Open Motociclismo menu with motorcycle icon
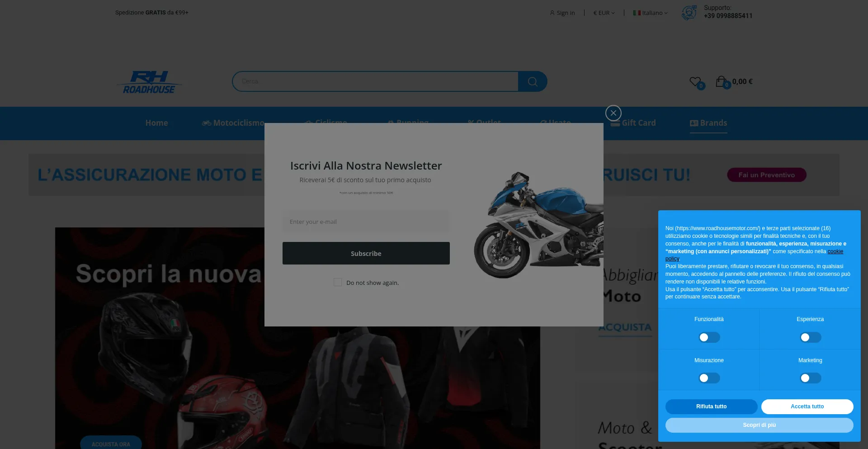Screen dimensions: 868x449 click(207, 123)
